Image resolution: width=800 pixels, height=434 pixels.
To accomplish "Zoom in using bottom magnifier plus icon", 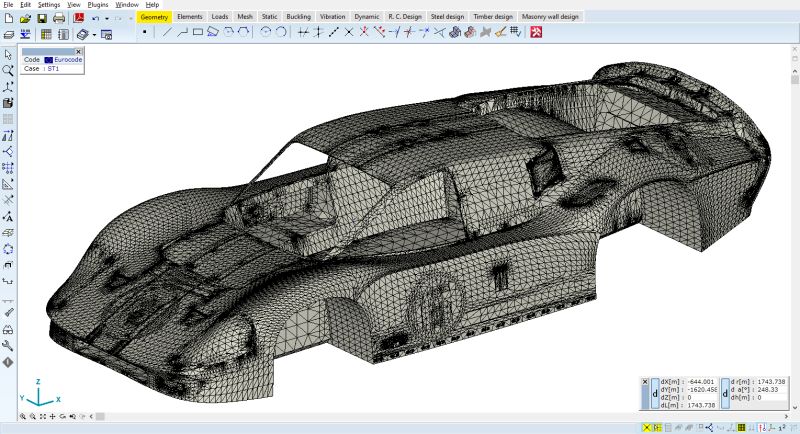I will [x=23, y=417].
